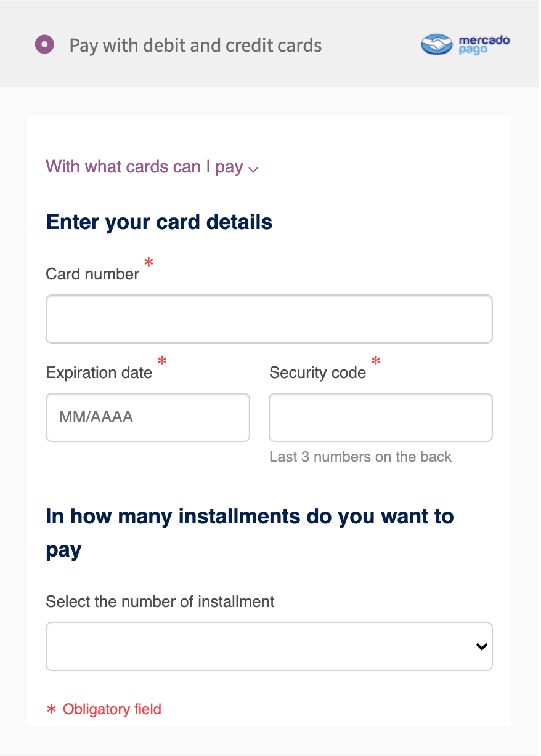Click the red asterisk beside Security code
This screenshot has width=541, height=756.
tap(376, 361)
